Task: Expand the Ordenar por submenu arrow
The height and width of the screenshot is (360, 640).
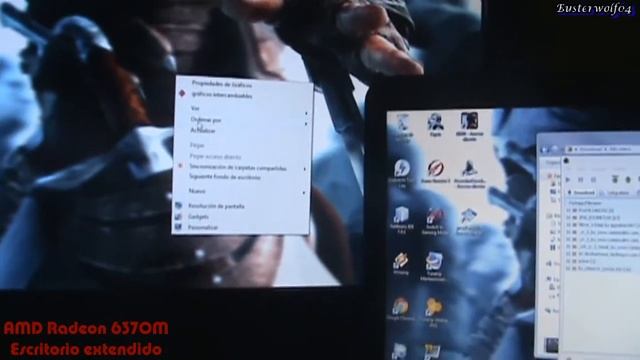Action: click(x=306, y=123)
